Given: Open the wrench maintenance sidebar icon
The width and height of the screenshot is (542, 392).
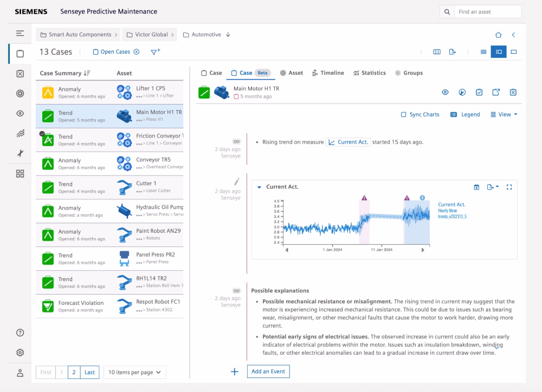Looking at the screenshot, I should pyautogui.click(x=20, y=153).
